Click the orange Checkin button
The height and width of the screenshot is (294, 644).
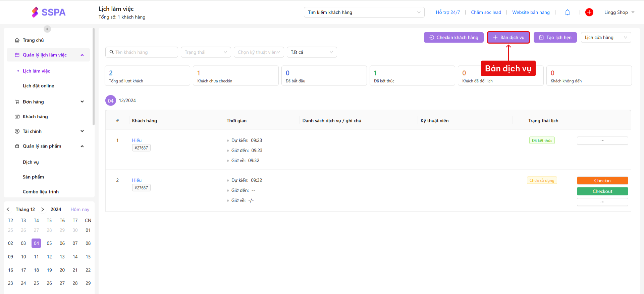pyautogui.click(x=602, y=181)
